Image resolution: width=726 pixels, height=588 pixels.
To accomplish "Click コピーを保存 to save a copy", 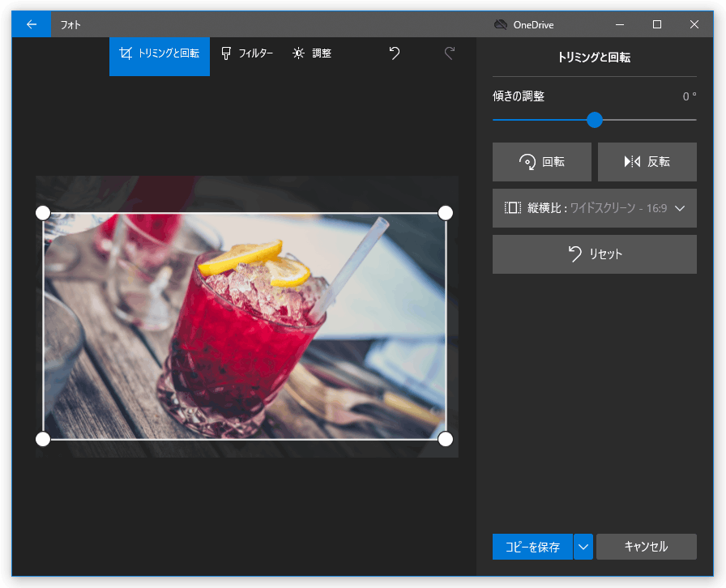I will [532, 547].
